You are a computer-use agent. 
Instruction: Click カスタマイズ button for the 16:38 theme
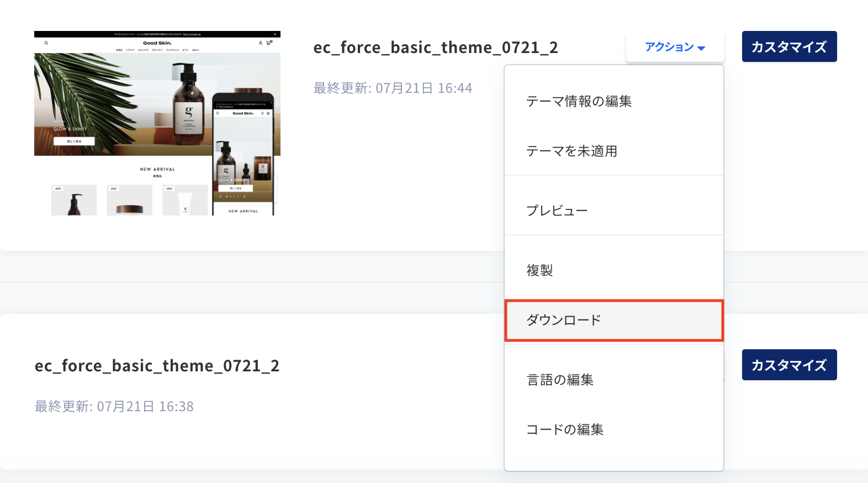pos(789,365)
